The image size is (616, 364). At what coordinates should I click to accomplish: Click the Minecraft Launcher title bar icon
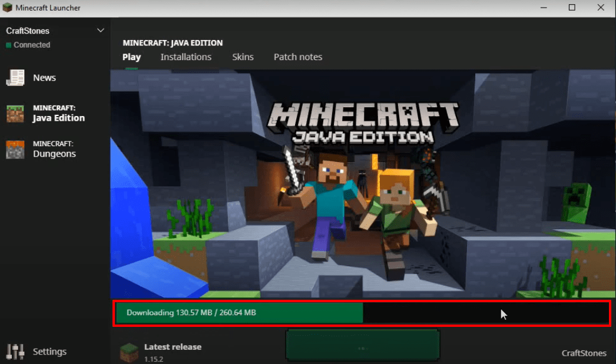[x=7, y=8]
